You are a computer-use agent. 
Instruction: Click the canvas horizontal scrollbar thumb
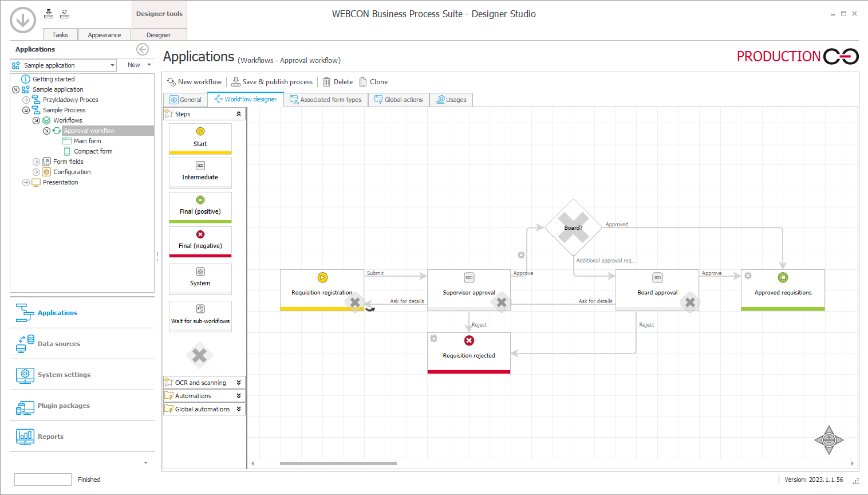338,463
